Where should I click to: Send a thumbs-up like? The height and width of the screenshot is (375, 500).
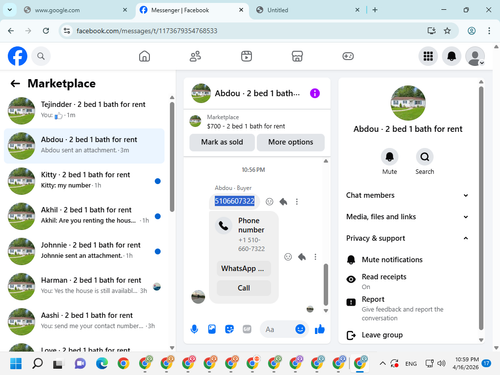[320, 329]
